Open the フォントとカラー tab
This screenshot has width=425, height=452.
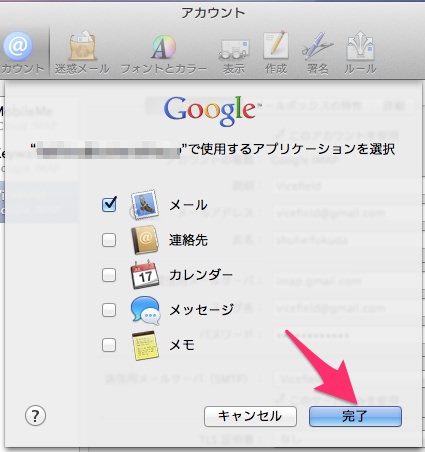point(164,53)
